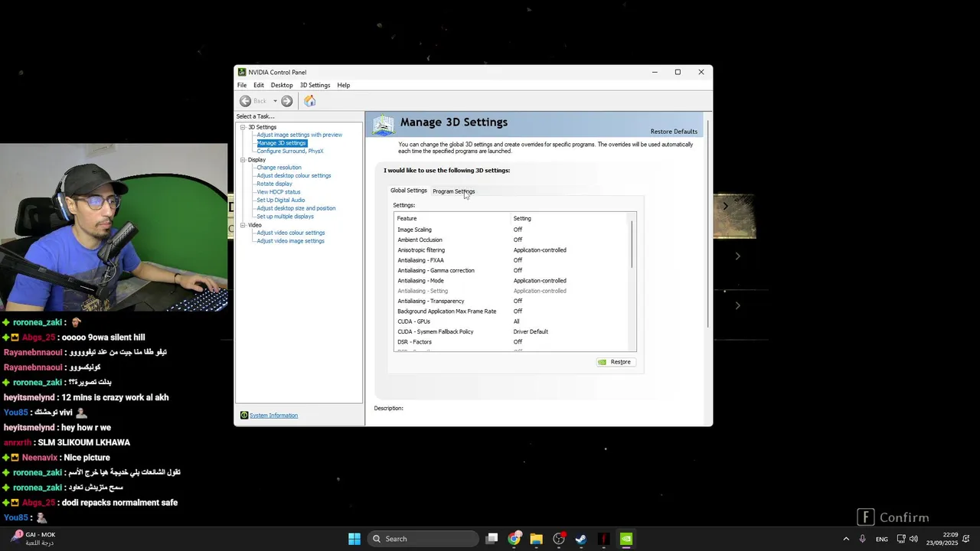Open Steam from the taskbar

click(581, 539)
